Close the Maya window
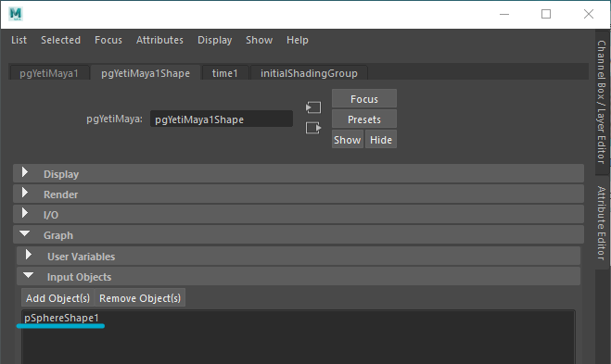Screen dimensions: 611x364 (x=589, y=14)
